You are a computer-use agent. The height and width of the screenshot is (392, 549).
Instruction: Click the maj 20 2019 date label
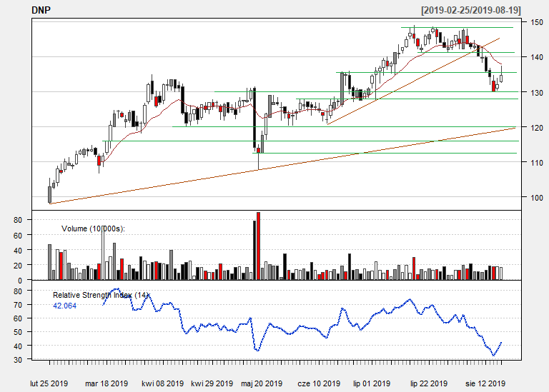coord(262,383)
